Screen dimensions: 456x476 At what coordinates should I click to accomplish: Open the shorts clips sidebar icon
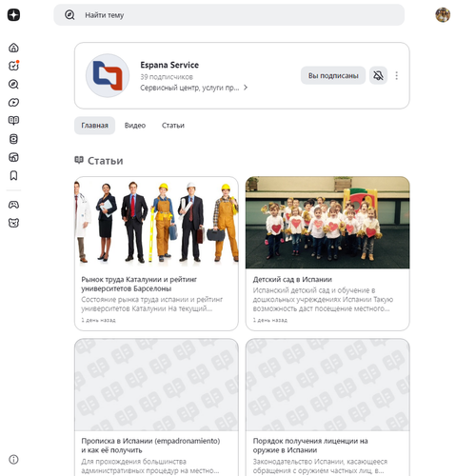[x=13, y=139]
